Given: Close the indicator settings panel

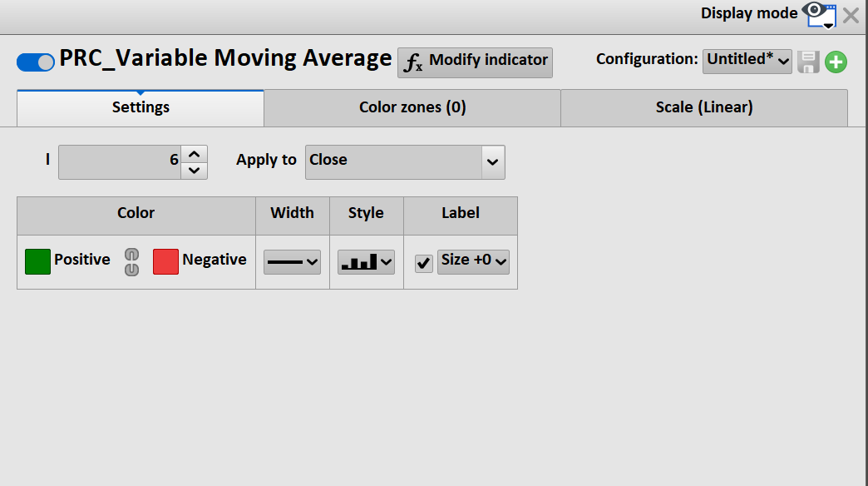Looking at the screenshot, I should click(851, 15).
